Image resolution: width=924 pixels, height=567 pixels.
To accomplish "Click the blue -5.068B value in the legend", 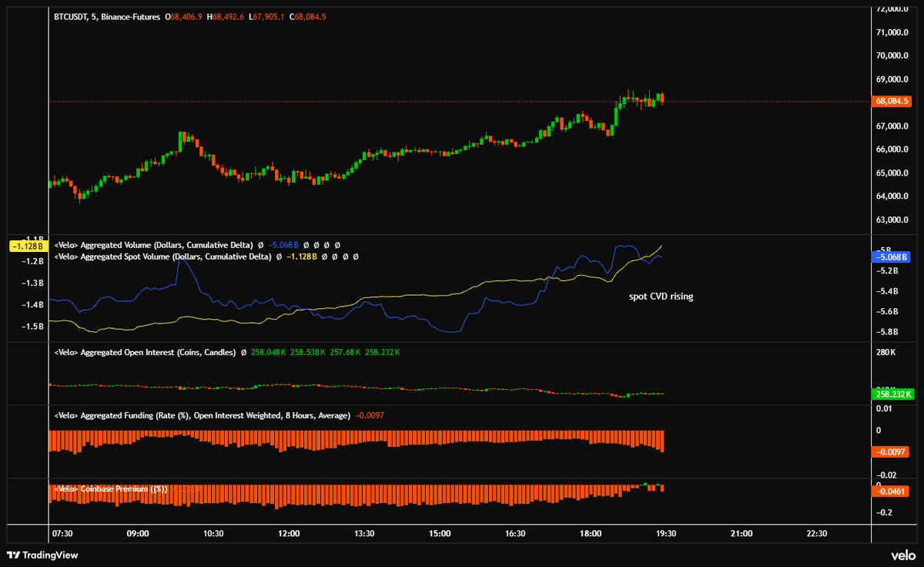I will click(x=284, y=245).
